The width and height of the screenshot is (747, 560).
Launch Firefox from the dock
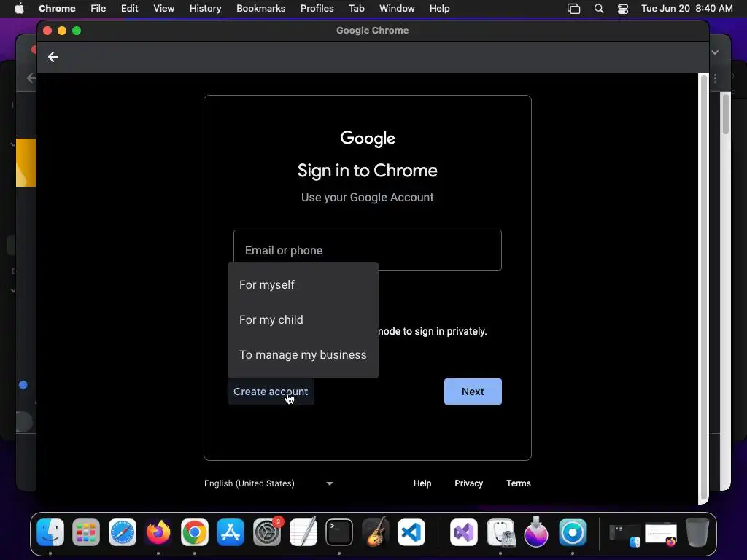[158, 532]
